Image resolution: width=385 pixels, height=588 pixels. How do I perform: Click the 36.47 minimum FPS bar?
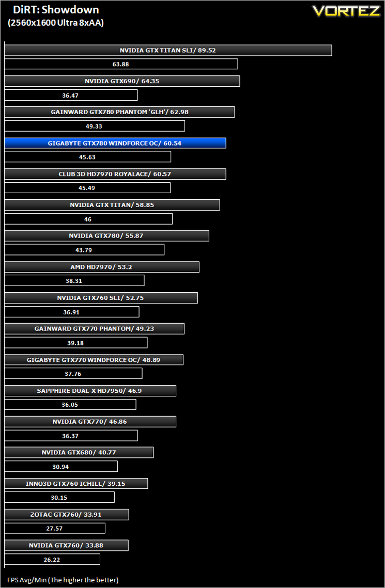tap(71, 96)
